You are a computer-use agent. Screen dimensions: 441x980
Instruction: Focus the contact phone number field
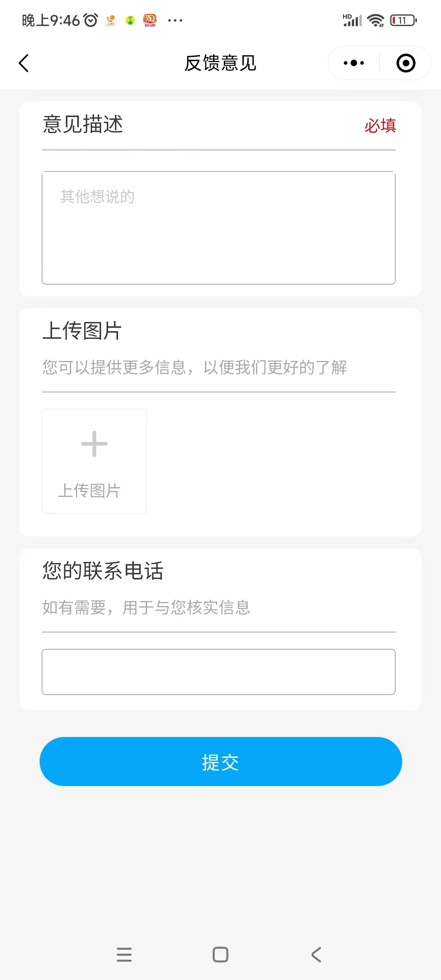tap(218, 672)
